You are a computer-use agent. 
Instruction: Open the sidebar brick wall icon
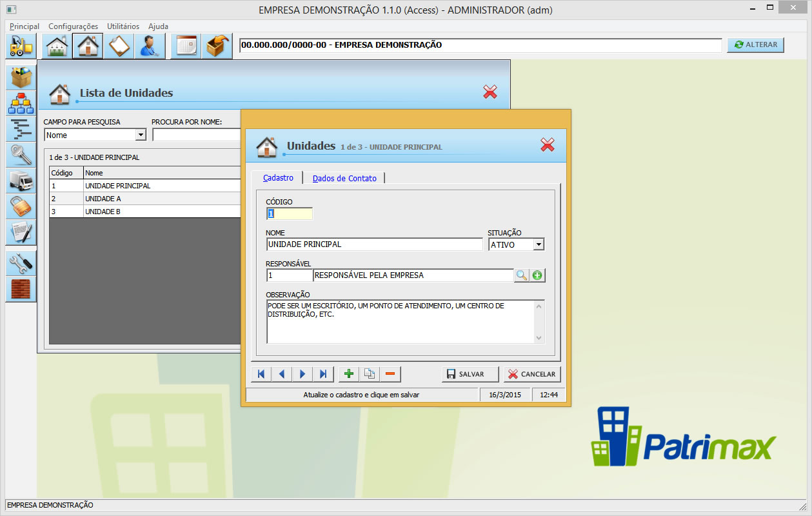click(21, 288)
